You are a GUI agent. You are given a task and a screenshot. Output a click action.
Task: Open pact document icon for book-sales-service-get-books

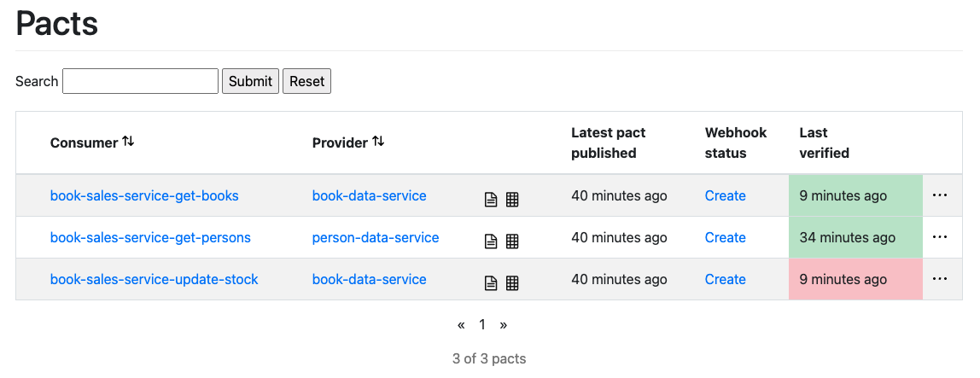point(491,200)
